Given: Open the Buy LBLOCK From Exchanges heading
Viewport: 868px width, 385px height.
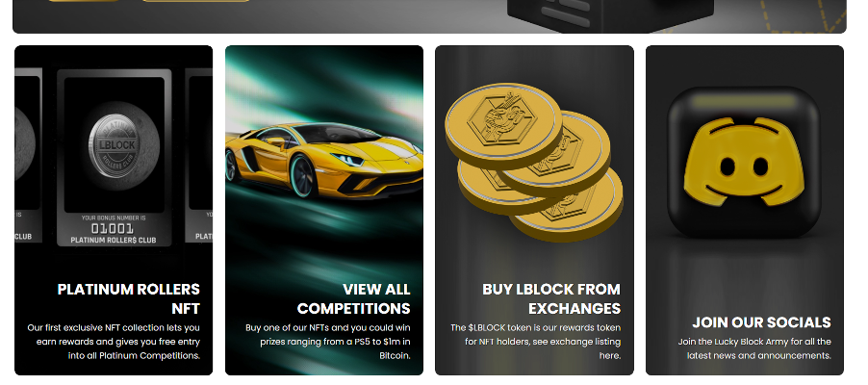Looking at the screenshot, I should (x=551, y=298).
